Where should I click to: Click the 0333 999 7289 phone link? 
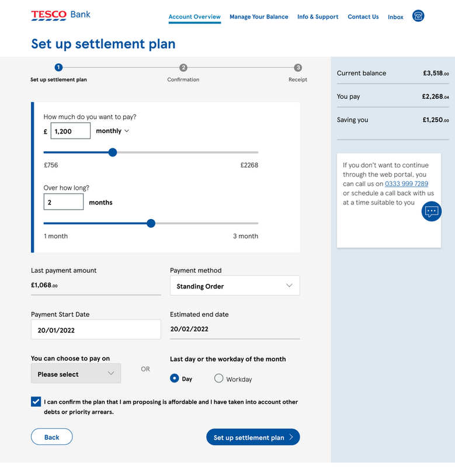[407, 184]
